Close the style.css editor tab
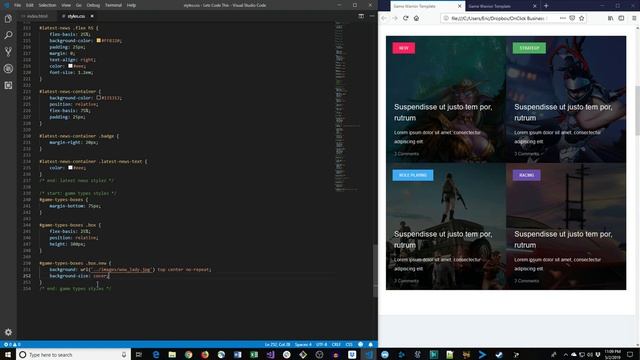640x360 pixels. coord(92,16)
